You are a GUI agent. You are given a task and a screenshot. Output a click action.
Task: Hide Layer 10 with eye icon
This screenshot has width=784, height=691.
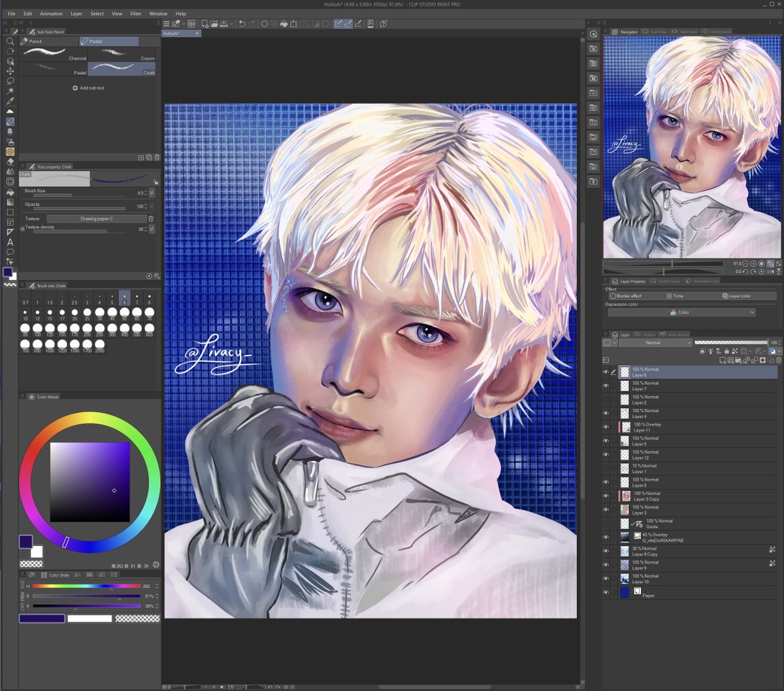pyautogui.click(x=606, y=579)
